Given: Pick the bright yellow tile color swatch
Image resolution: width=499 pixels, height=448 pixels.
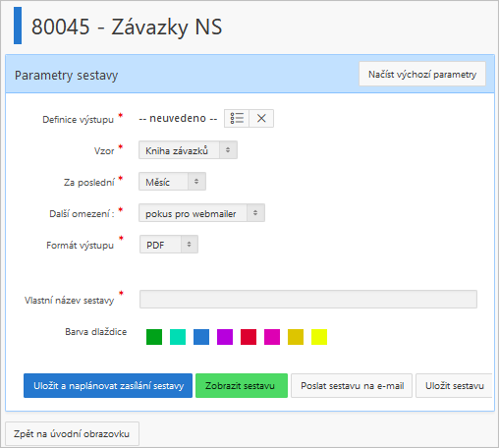Looking at the screenshot, I should click(319, 337).
